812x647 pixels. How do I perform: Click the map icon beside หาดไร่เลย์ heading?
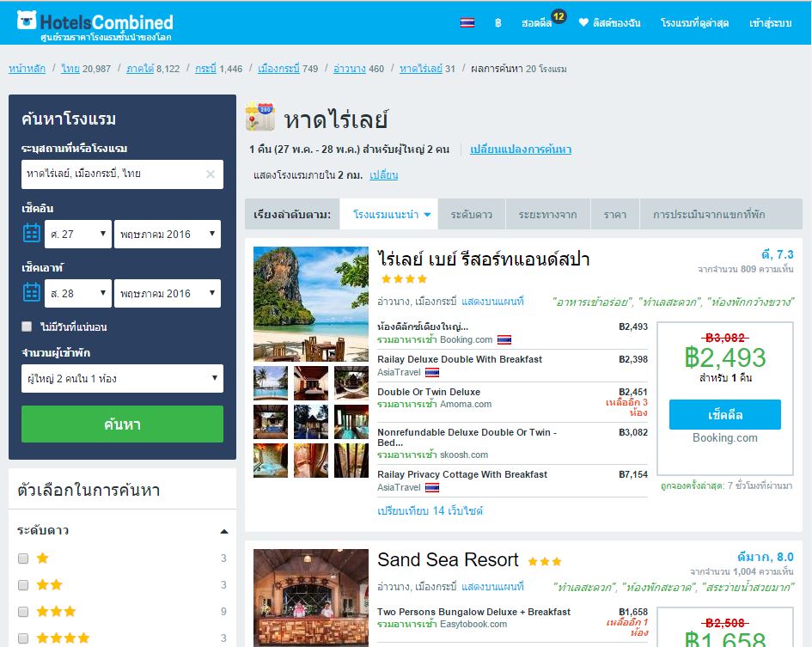(260, 116)
